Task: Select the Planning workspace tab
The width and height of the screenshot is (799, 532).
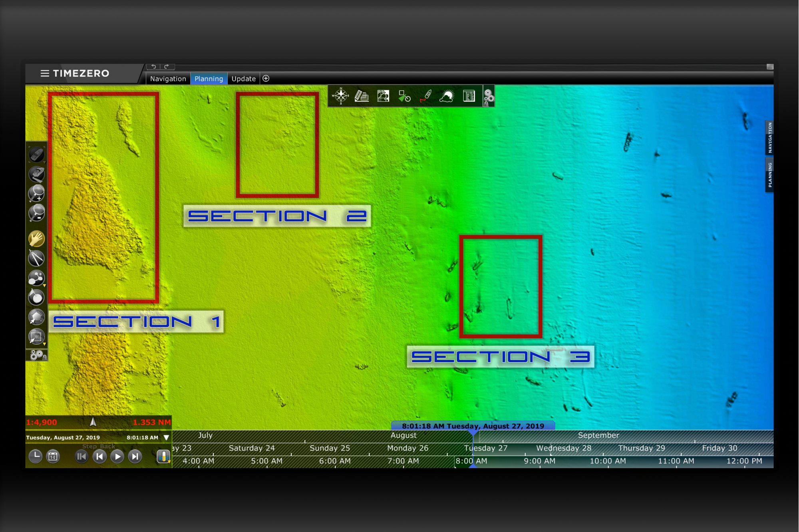Action: 209,79
